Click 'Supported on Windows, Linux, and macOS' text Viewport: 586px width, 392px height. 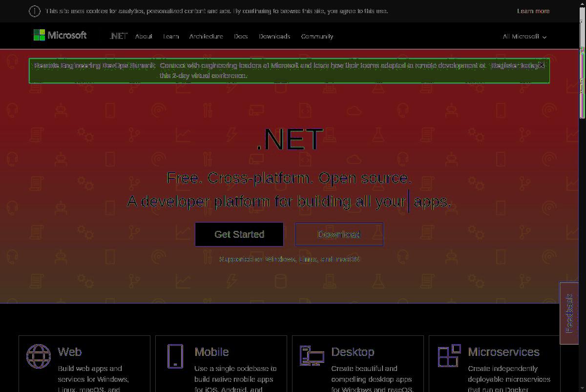pos(289,259)
